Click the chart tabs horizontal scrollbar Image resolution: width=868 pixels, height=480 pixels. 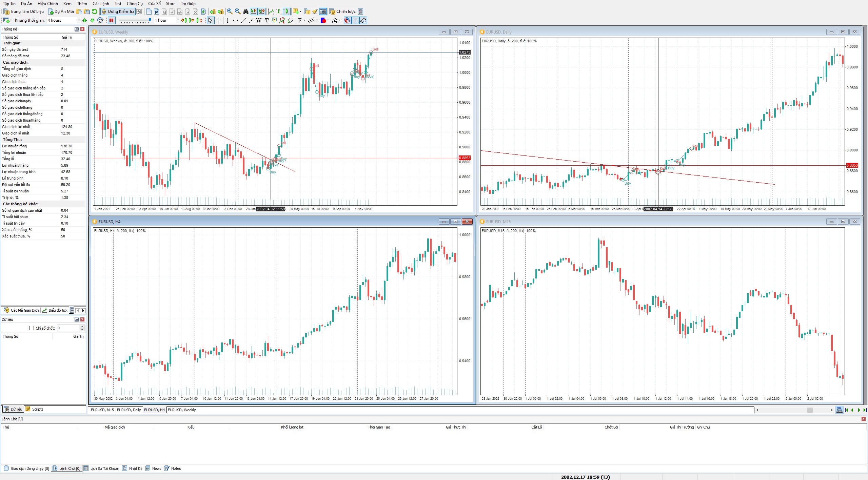794,410
